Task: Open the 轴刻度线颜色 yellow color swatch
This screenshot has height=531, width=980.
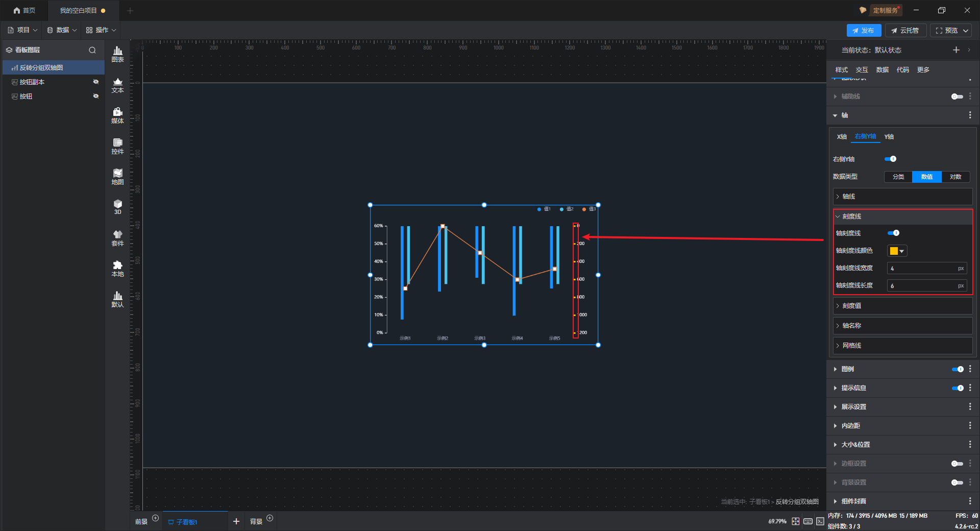Action: (897, 251)
